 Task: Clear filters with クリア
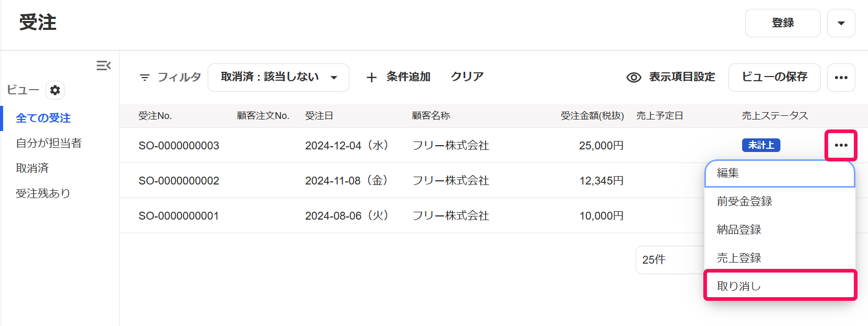tap(467, 77)
